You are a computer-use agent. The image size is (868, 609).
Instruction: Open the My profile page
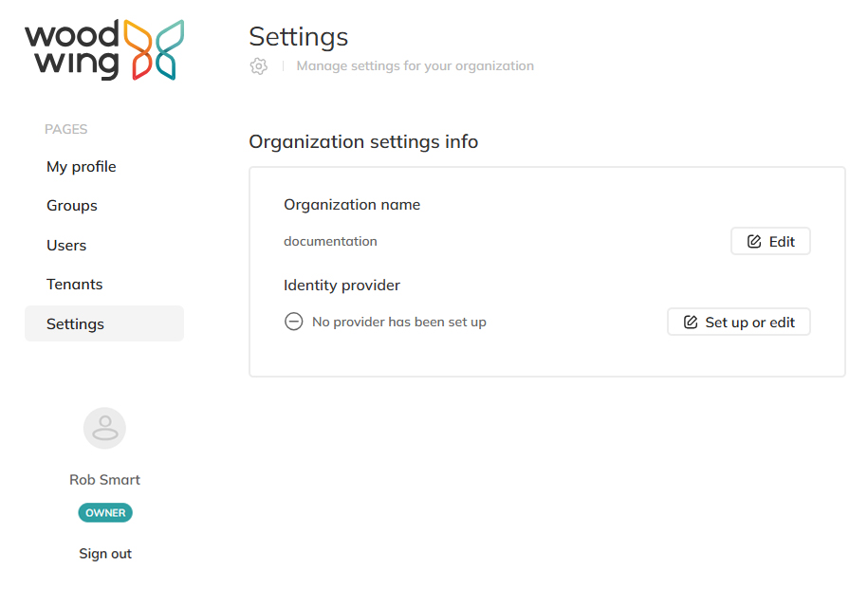[x=82, y=167]
